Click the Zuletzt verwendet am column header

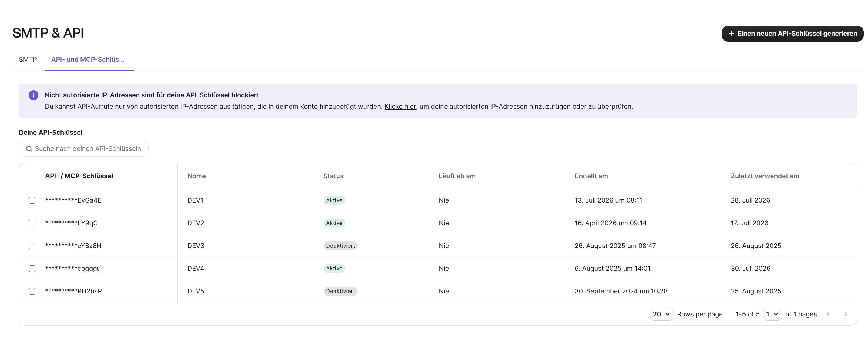[765, 176]
